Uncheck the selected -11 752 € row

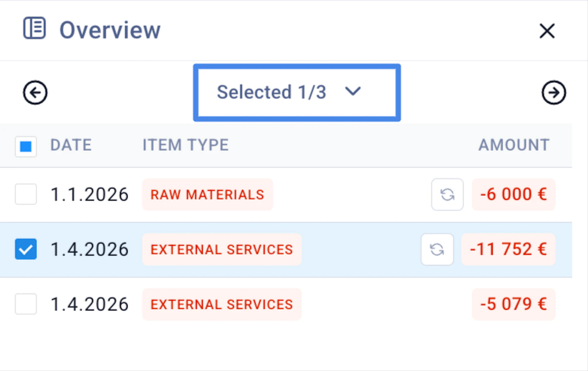click(26, 249)
